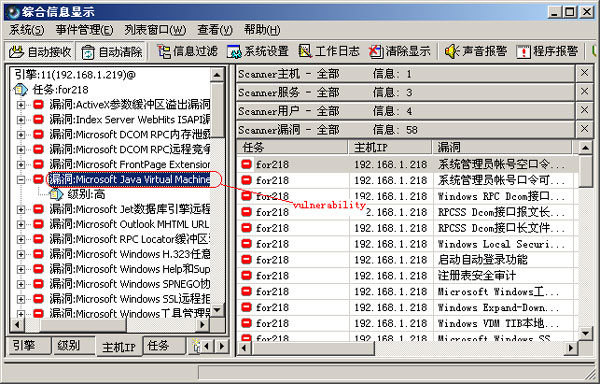Sort by the 任务 column header

pyautogui.click(x=292, y=147)
